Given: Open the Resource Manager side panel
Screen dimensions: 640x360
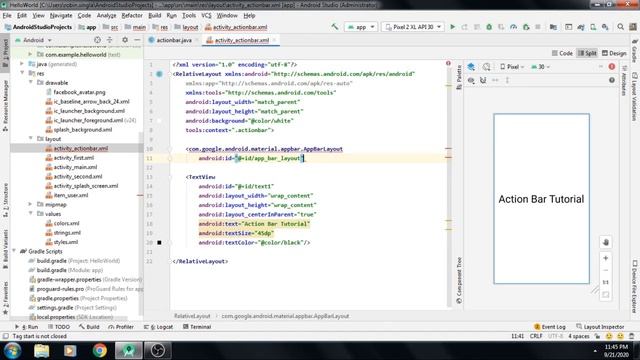Looking at the screenshot, I should pos(5,105).
